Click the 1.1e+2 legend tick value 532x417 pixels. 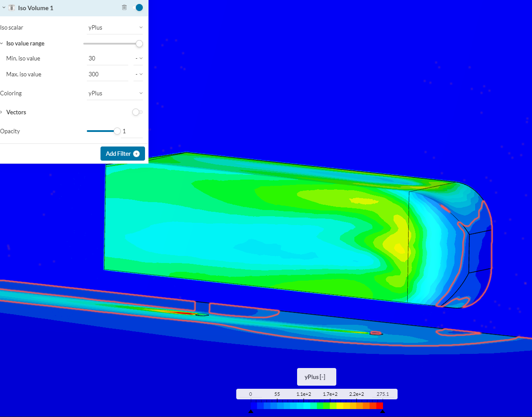click(x=303, y=394)
